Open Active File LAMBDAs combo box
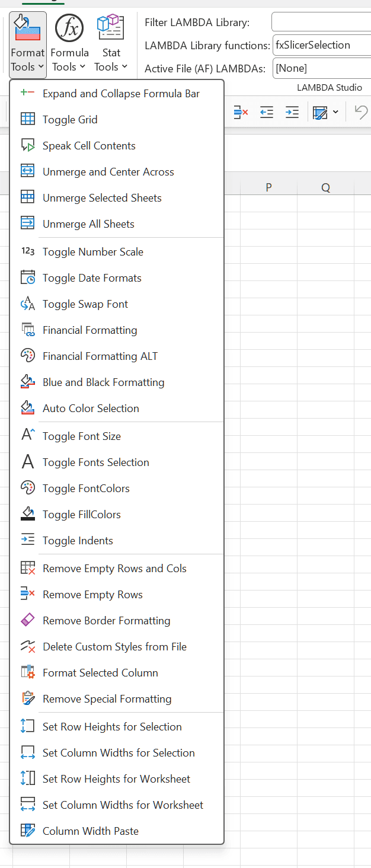 tap(322, 68)
